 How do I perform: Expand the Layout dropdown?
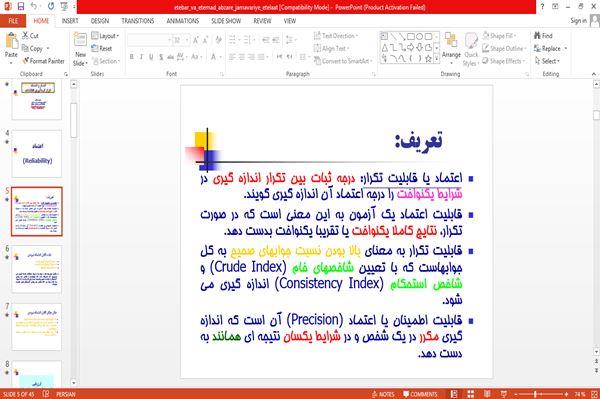click(106, 36)
